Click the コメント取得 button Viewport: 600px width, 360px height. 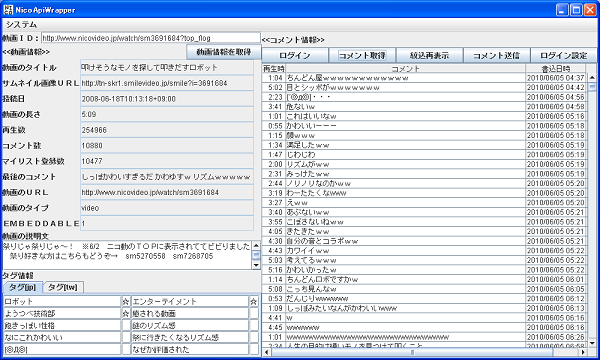click(362, 55)
